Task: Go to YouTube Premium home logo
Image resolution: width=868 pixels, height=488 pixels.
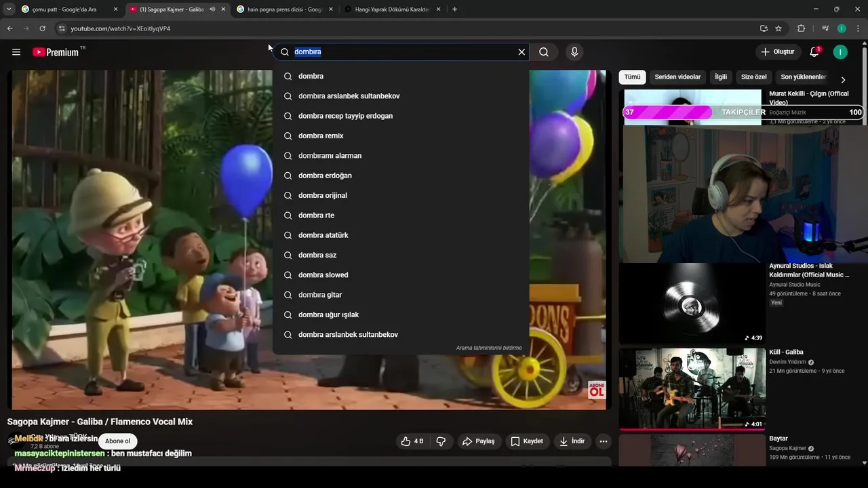Action: coord(56,52)
